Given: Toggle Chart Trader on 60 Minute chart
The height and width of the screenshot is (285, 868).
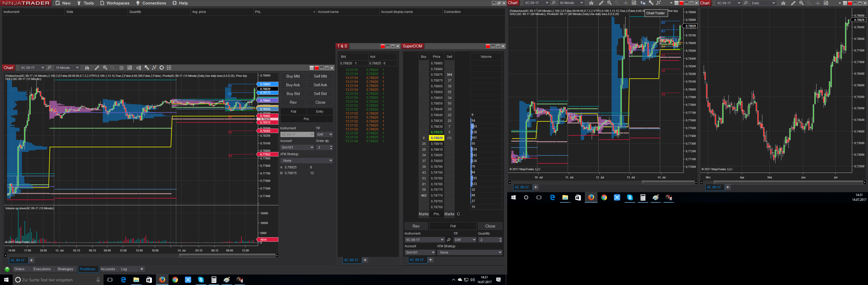Looking at the screenshot, I should click(x=643, y=3).
